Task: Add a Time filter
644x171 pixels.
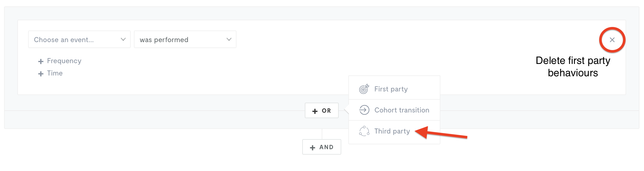Action: coord(50,73)
